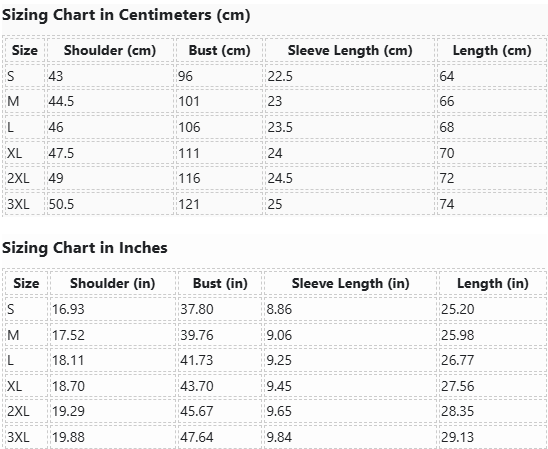Select the 2XL row in inches chart
548x449 pixels.
coord(276,411)
